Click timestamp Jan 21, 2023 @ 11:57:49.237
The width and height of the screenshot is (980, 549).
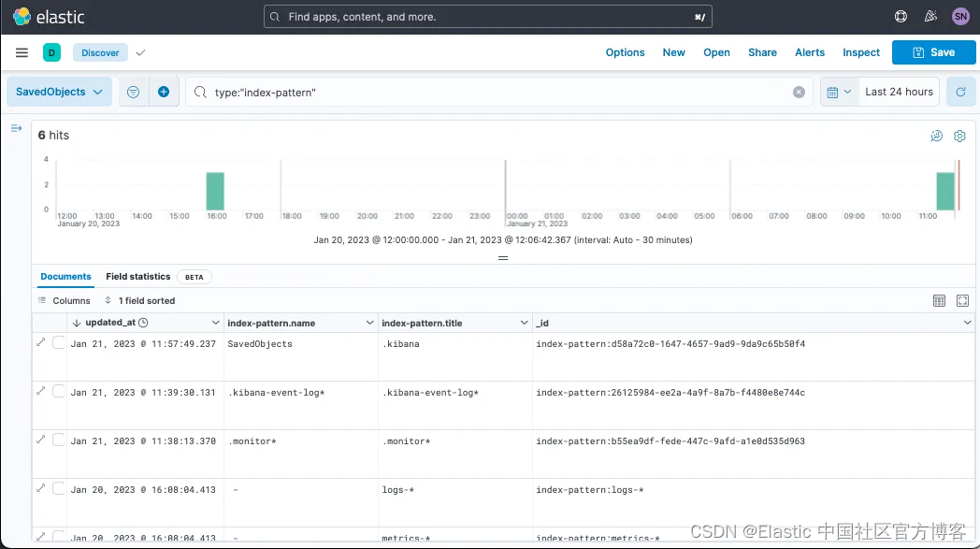pyautogui.click(x=143, y=344)
